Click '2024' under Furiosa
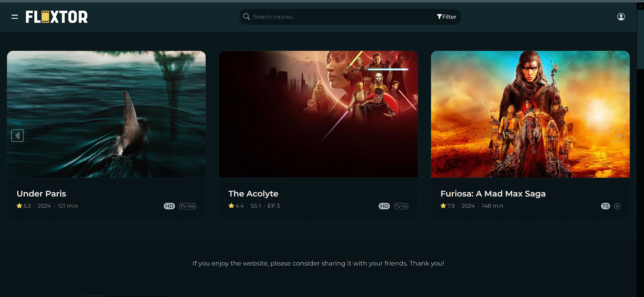Screen dimensions: 644x297 pyautogui.click(x=468, y=206)
